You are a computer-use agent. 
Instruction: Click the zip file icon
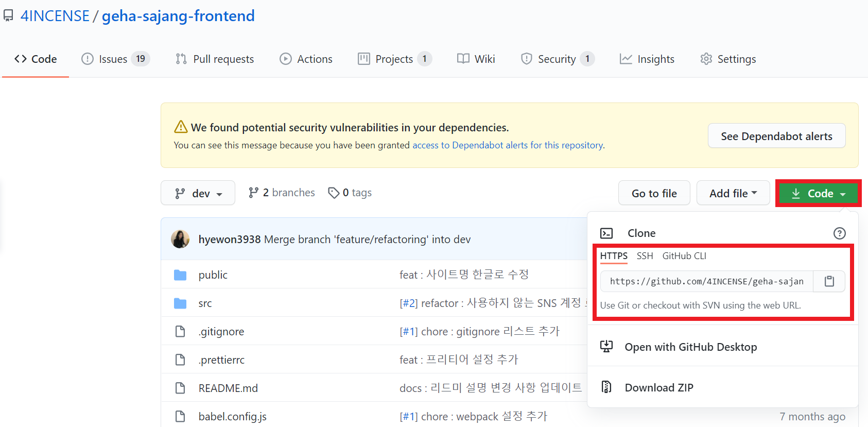(606, 387)
